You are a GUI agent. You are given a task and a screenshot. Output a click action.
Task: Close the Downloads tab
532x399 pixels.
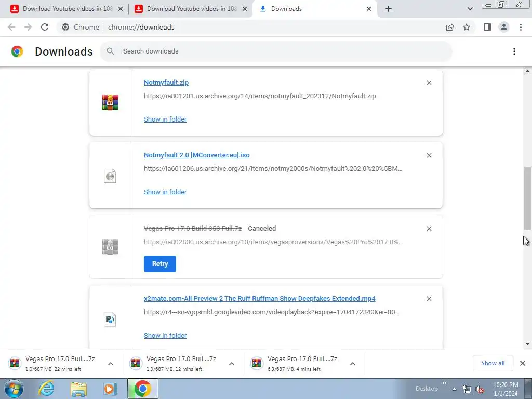[x=369, y=9]
